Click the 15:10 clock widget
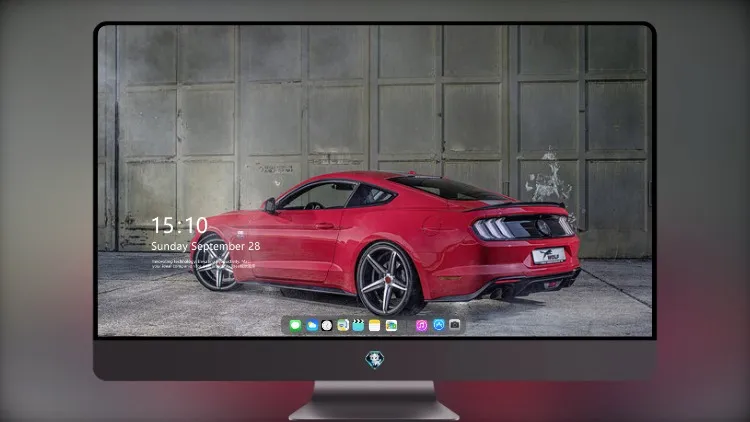Viewport: 750px width, 422px height. click(179, 225)
